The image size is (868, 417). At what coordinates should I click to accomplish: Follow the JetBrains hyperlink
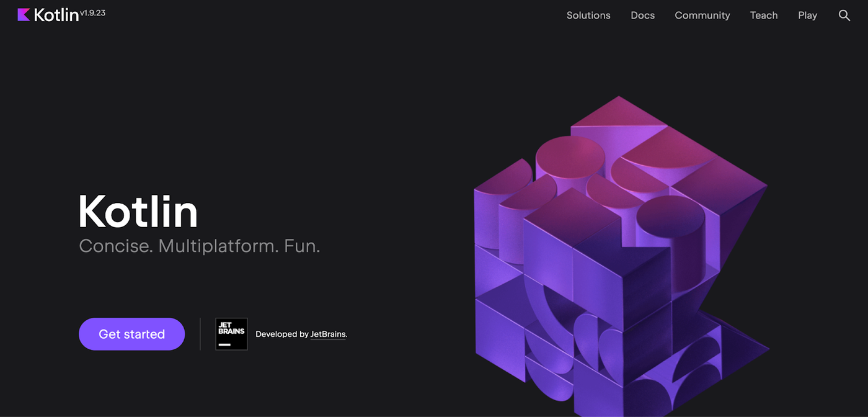328,334
